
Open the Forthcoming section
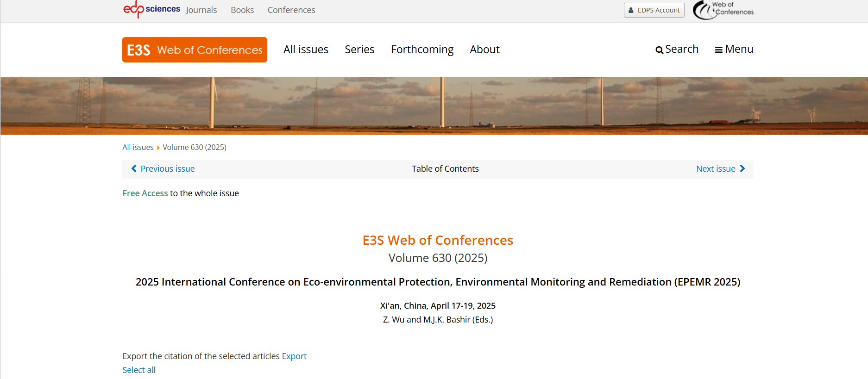click(422, 50)
